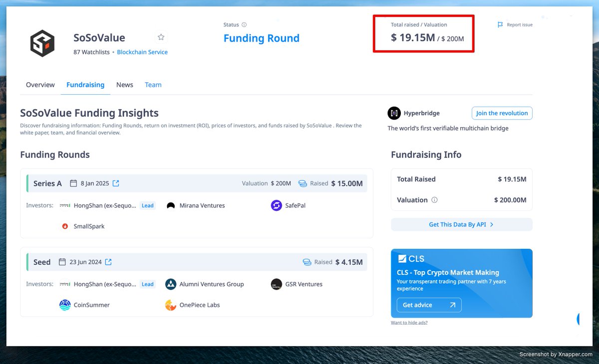Open the Team tab
The width and height of the screenshot is (599, 364).
click(153, 85)
